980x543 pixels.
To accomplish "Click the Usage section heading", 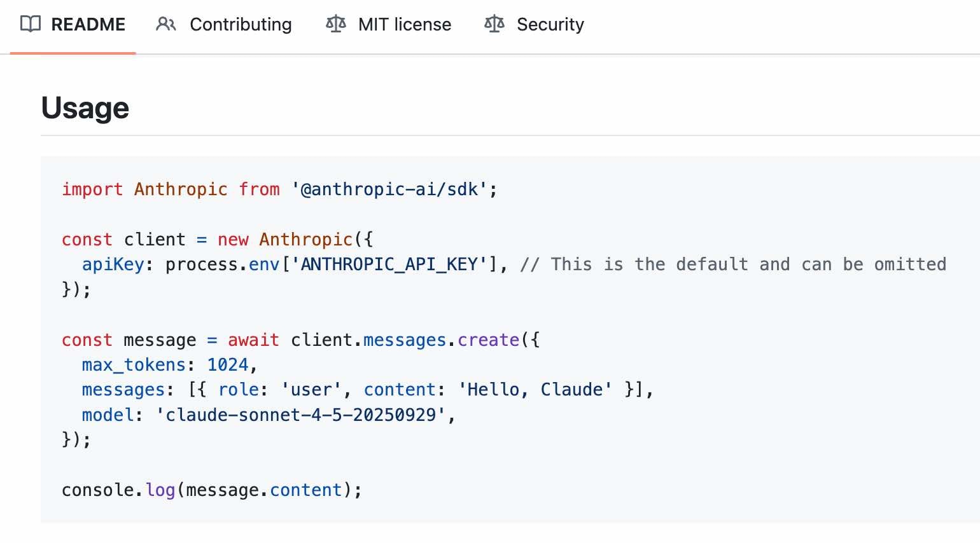I will coord(85,107).
